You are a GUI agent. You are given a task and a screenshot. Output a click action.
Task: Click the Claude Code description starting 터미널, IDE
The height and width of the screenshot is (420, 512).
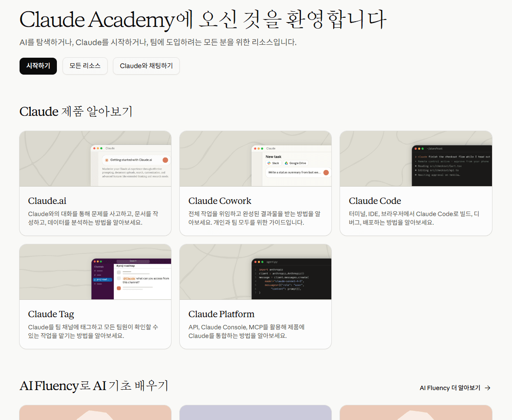click(414, 218)
